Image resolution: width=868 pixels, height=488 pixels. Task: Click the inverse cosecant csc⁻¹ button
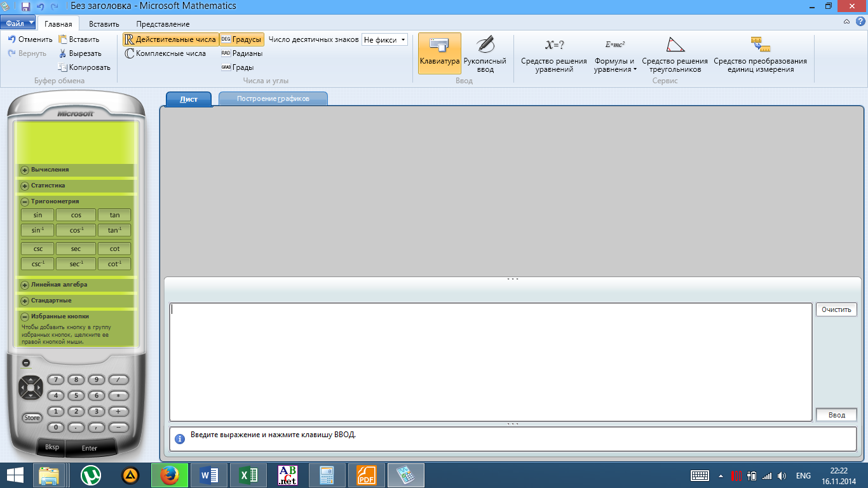pyautogui.click(x=38, y=264)
